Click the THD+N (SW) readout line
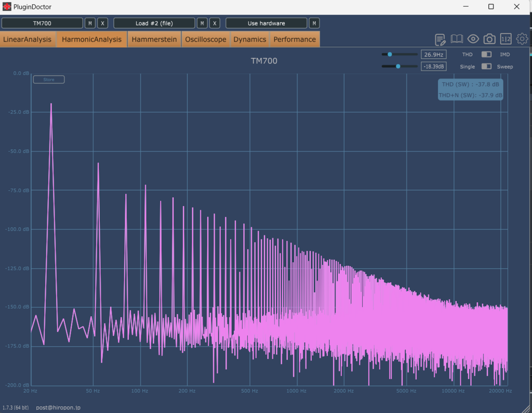The height and width of the screenshot is (413, 532). 470,95
